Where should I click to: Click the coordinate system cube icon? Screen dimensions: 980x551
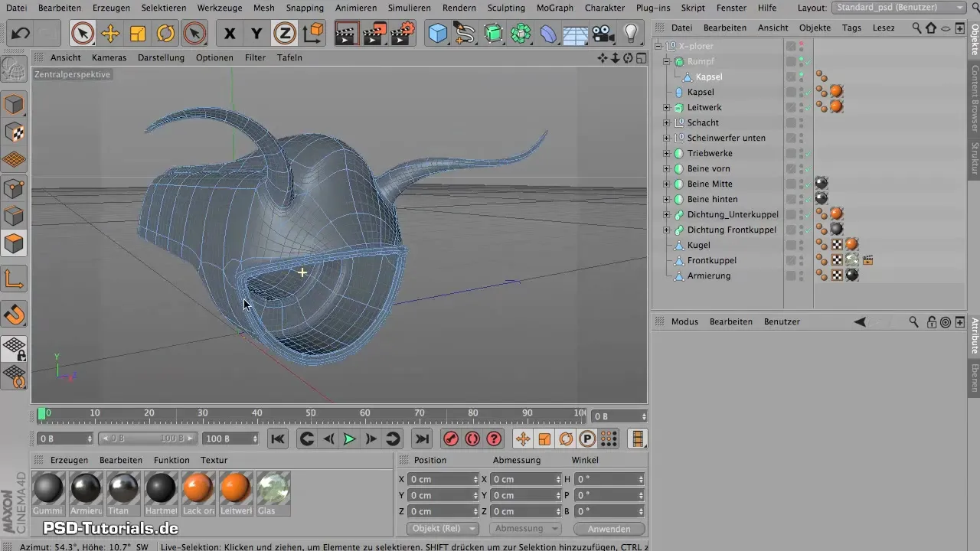313,34
